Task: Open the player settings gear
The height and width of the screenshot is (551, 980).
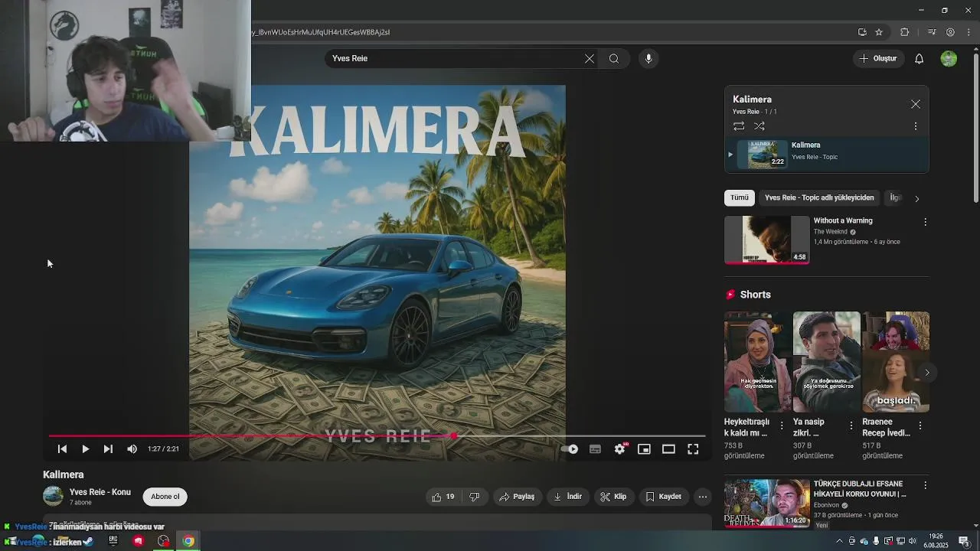Action: (619, 449)
